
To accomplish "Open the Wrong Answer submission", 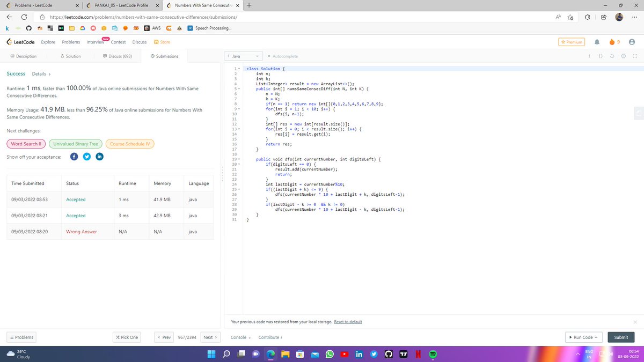I will tap(81, 232).
